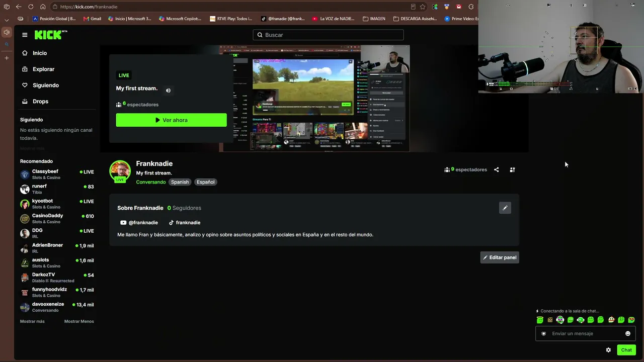The height and width of the screenshot is (362, 644).
Task: Open the Explorar section
Action: tap(38, 69)
